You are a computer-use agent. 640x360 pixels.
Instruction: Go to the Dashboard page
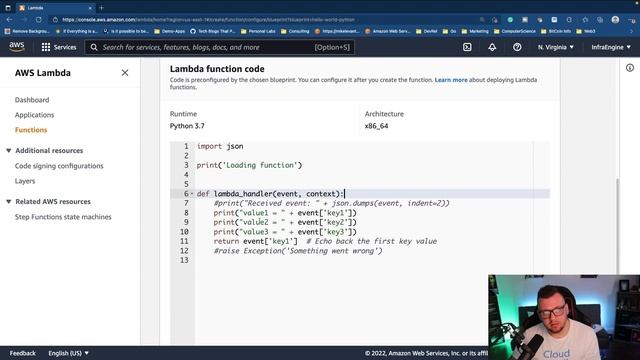click(x=32, y=100)
